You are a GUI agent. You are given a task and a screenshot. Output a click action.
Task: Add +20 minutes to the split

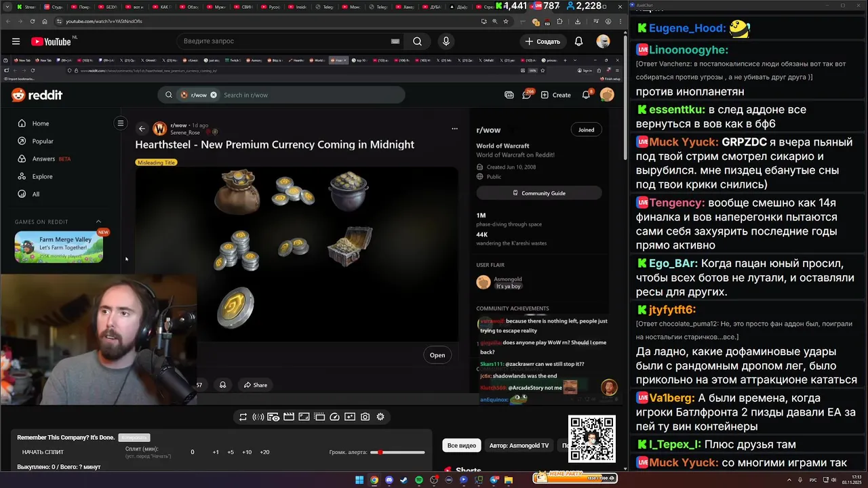[x=264, y=452]
